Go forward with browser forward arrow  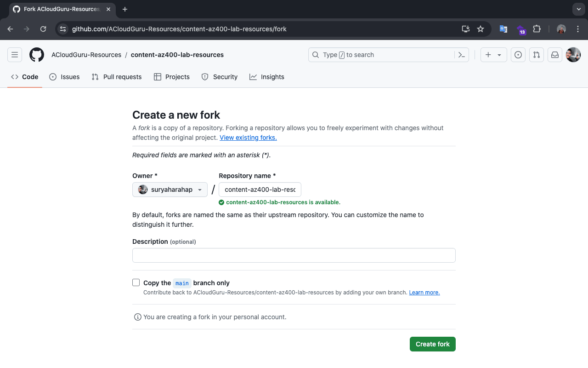tap(27, 29)
